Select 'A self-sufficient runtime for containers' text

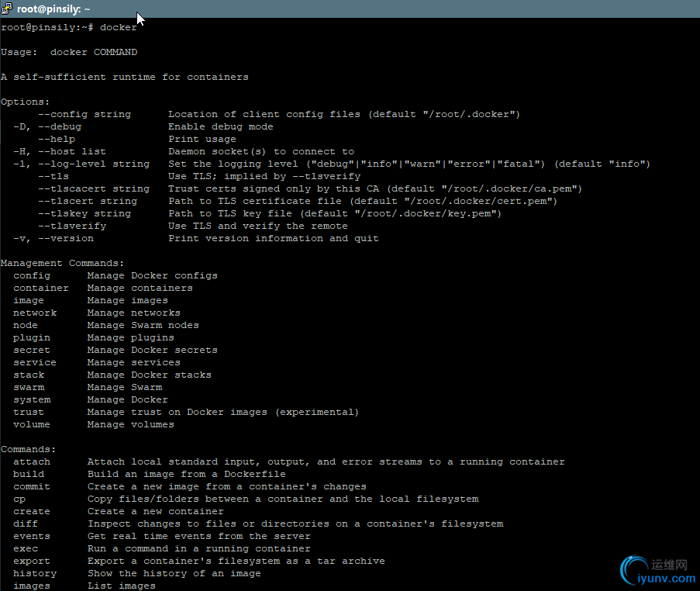[125, 78]
